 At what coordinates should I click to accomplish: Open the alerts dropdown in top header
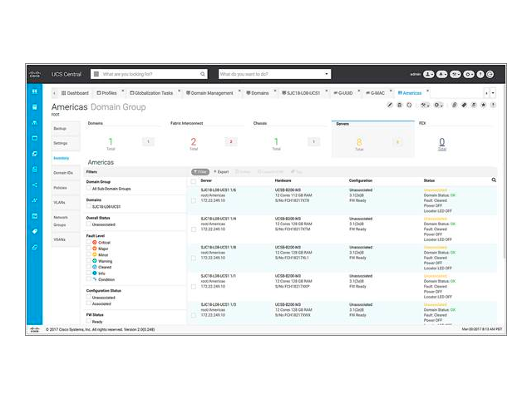(441, 74)
